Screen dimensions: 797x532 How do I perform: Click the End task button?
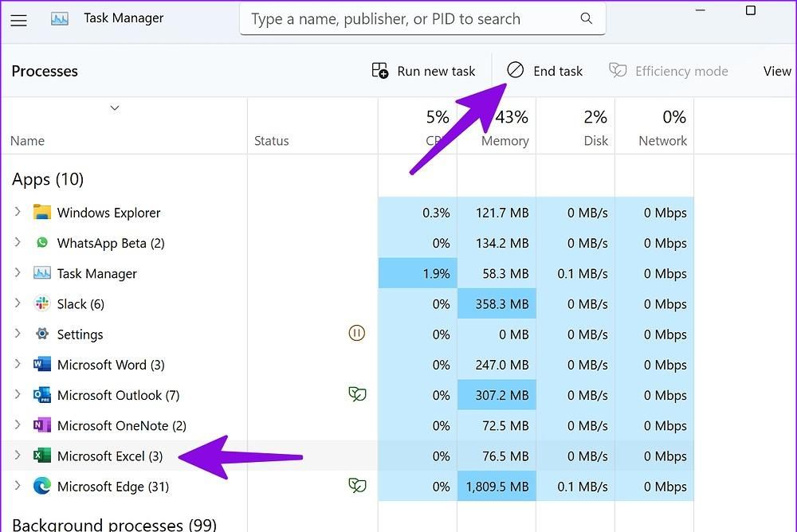click(544, 71)
